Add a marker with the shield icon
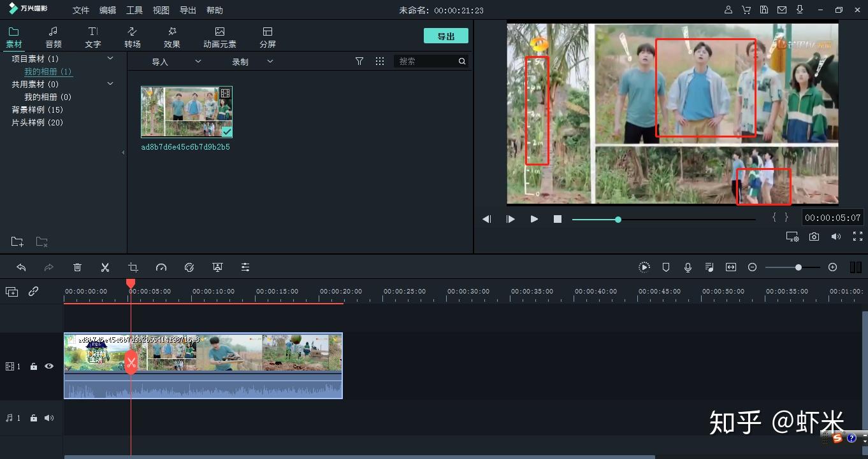Image resolution: width=868 pixels, height=459 pixels. coord(666,267)
